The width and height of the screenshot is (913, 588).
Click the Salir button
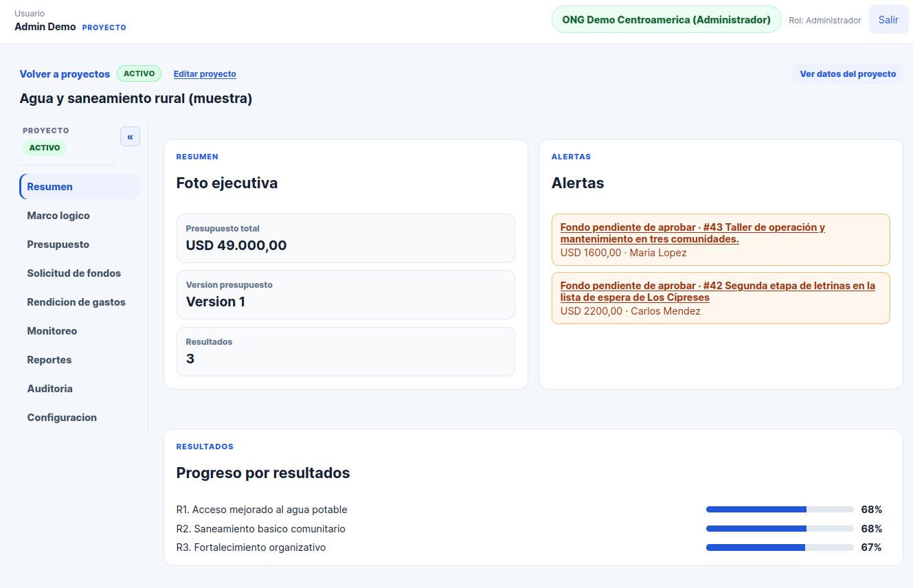coord(888,20)
